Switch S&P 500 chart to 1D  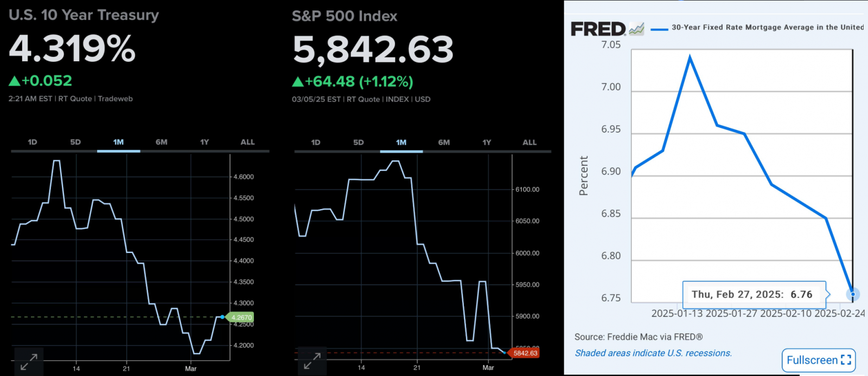316,142
